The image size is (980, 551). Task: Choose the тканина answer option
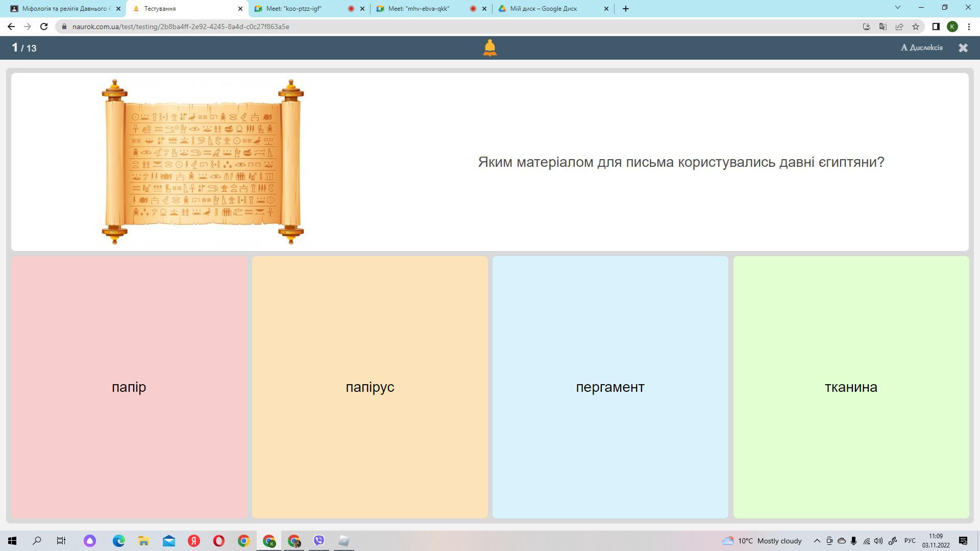click(x=851, y=387)
